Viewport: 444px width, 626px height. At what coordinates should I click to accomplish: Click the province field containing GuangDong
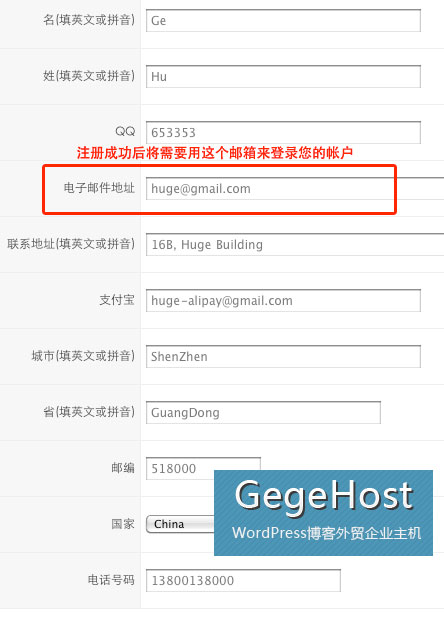(x=263, y=412)
